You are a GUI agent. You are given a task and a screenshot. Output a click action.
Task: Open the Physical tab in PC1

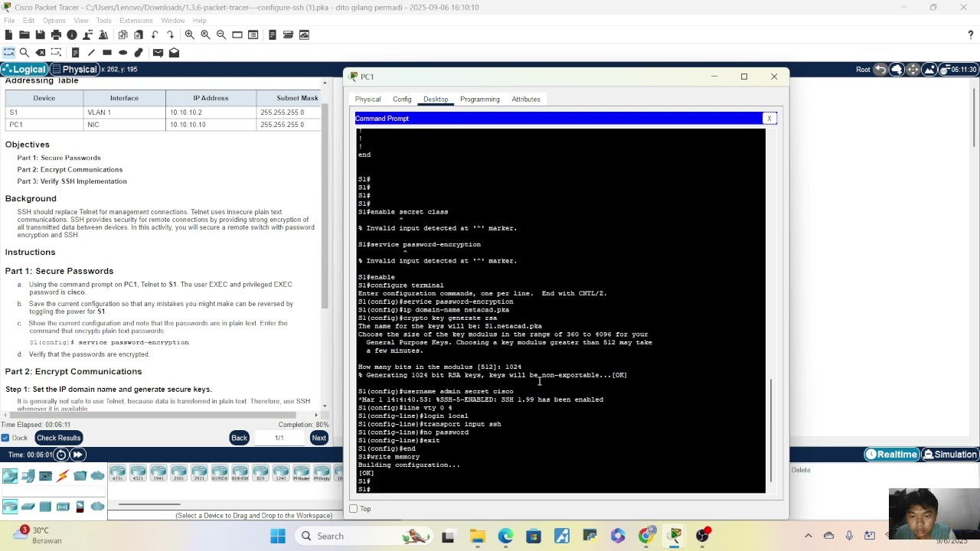coord(367,99)
